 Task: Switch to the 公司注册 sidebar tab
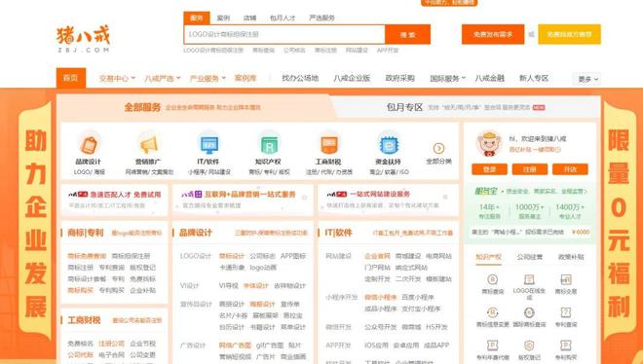pos(529,257)
